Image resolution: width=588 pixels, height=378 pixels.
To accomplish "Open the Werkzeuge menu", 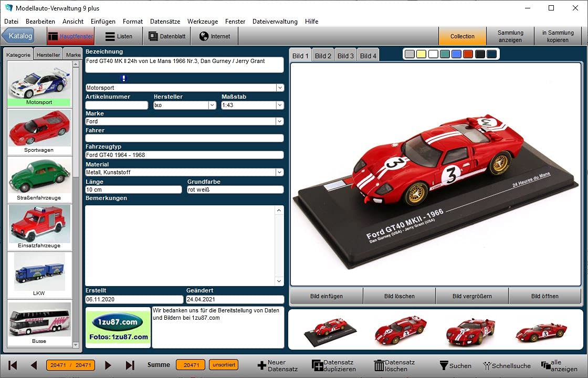I will 203,22.
